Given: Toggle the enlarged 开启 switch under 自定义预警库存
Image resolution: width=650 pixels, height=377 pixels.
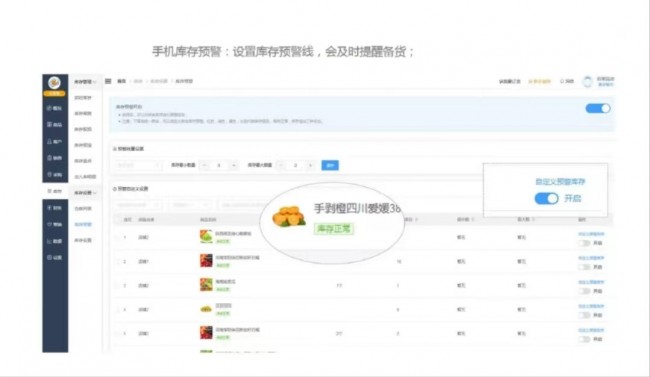Looking at the screenshot, I should [x=546, y=199].
